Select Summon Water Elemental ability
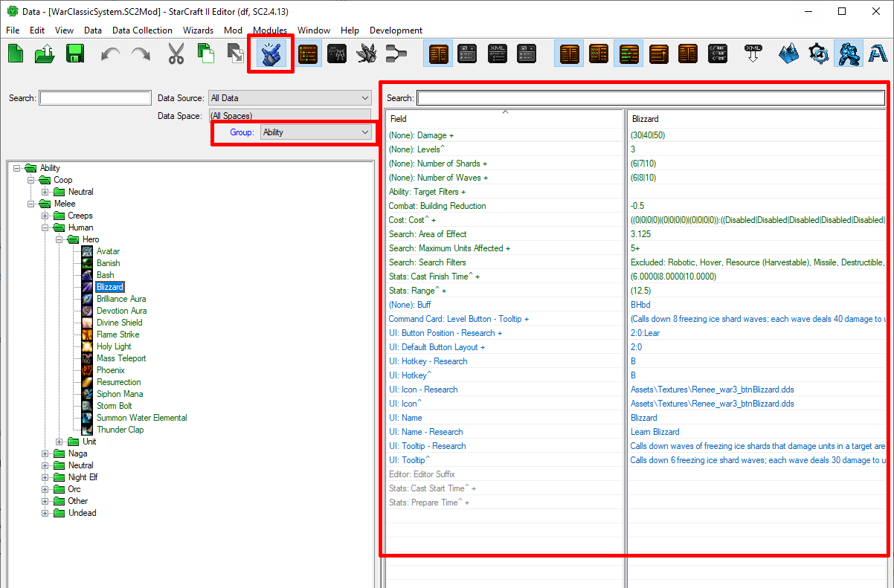This screenshot has width=894, height=588. point(141,418)
